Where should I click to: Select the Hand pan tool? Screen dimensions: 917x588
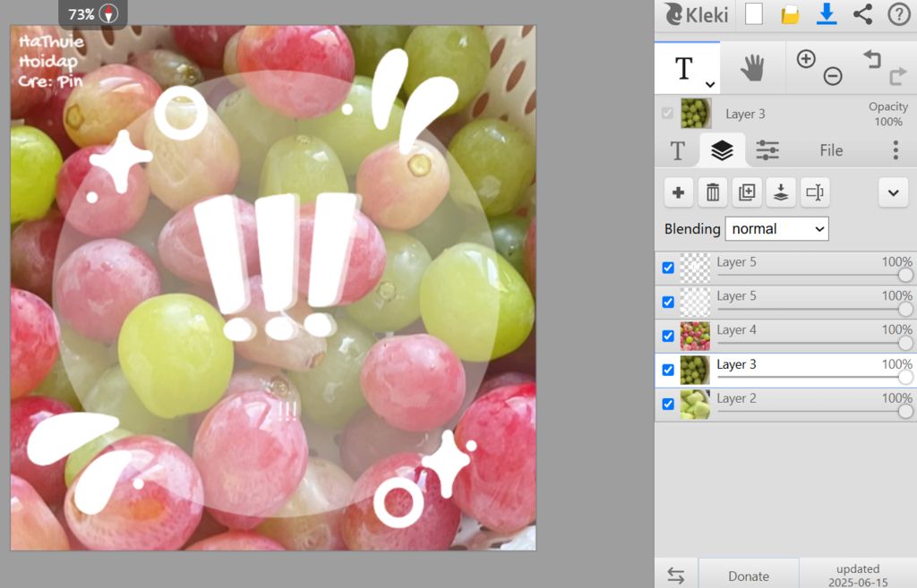752,68
